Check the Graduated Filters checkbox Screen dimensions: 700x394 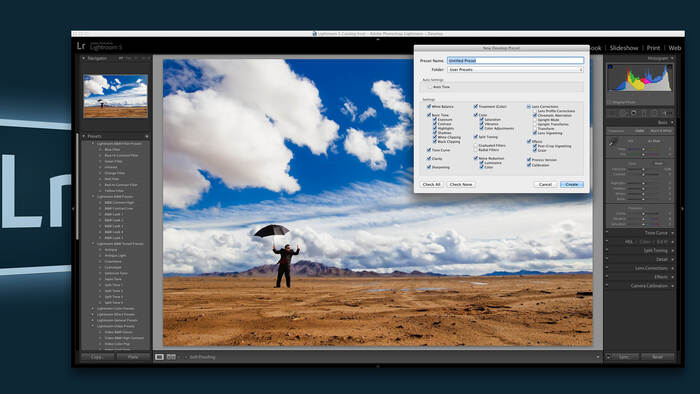tap(475, 145)
